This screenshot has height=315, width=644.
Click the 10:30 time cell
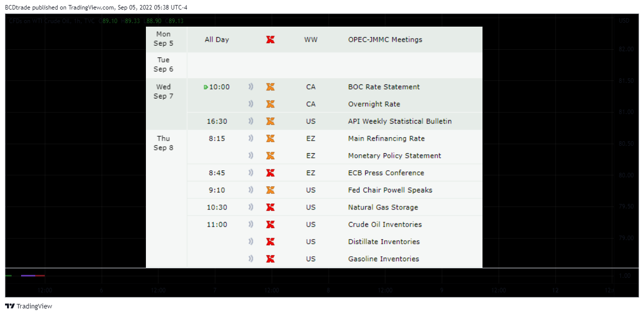click(x=217, y=207)
